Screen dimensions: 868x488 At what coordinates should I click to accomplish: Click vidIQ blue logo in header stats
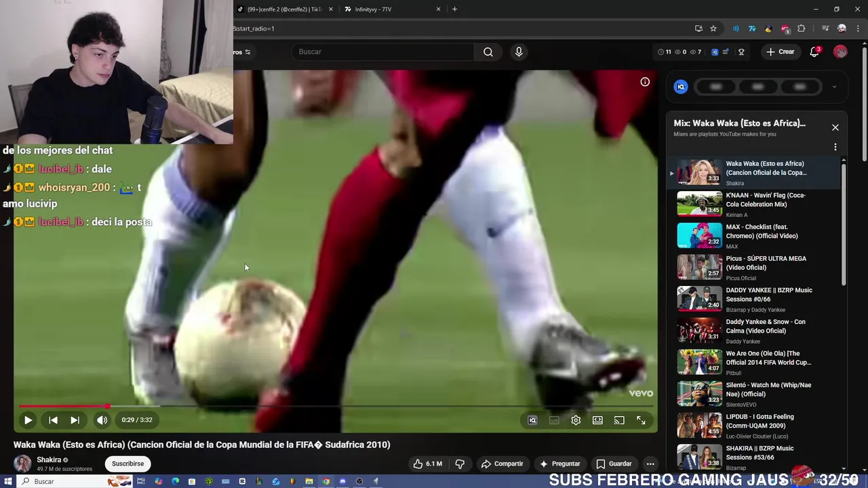[x=715, y=52]
